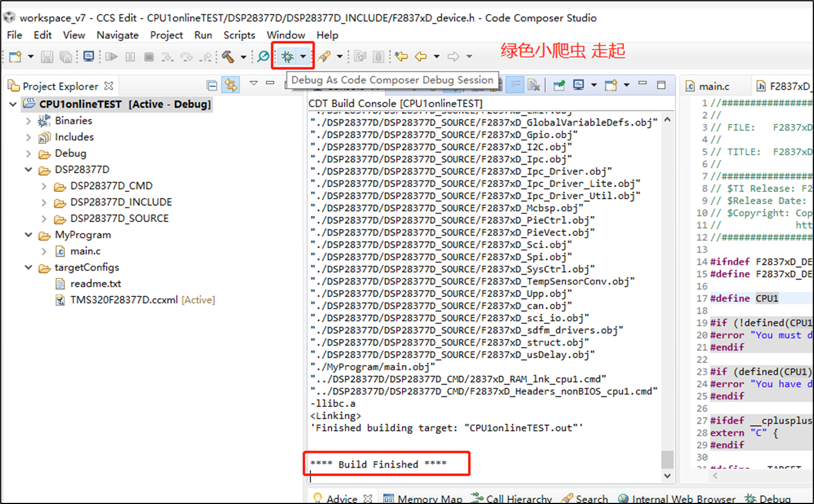Open the Memory Map view
The height and width of the screenshot is (504, 814).
point(430,498)
